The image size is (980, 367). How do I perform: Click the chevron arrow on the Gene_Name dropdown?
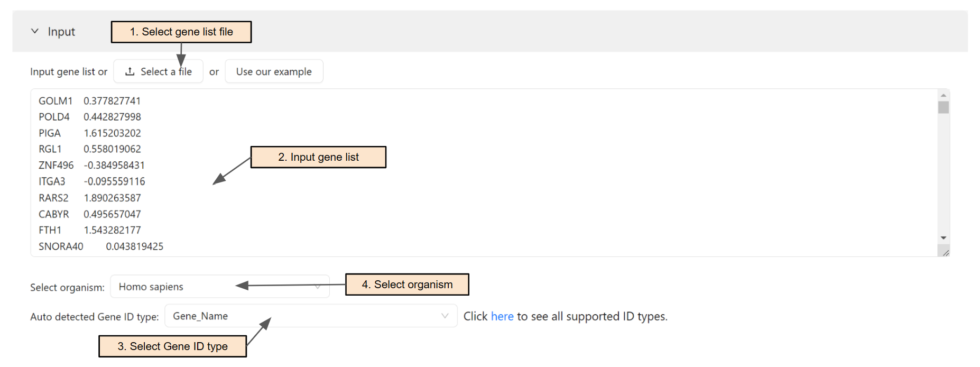click(x=445, y=316)
